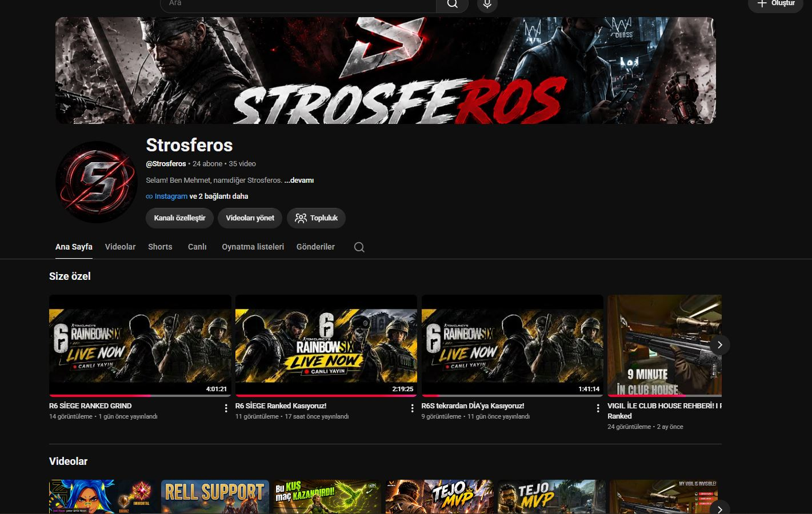Click the 4:01:21 video progress bar
812x514 pixels.
tap(140, 395)
